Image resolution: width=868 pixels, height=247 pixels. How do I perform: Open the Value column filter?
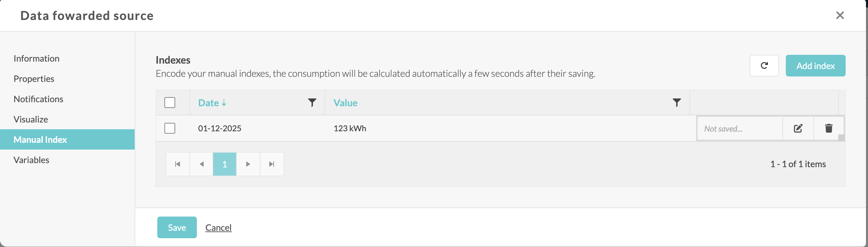(x=677, y=103)
